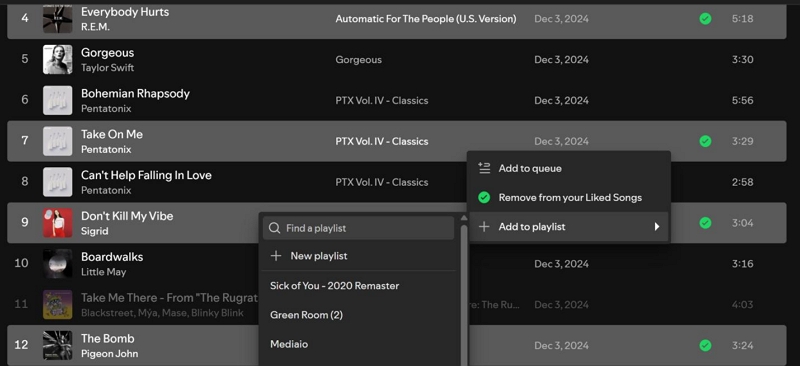Click The Bomb cover thumbnail
Viewport: 800px width, 366px height.
tap(58, 346)
